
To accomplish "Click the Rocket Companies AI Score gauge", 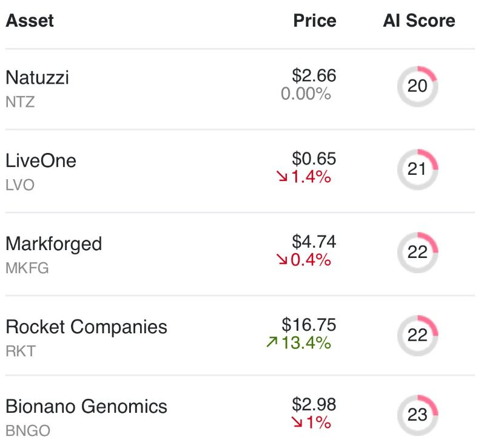I will coord(417,335).
